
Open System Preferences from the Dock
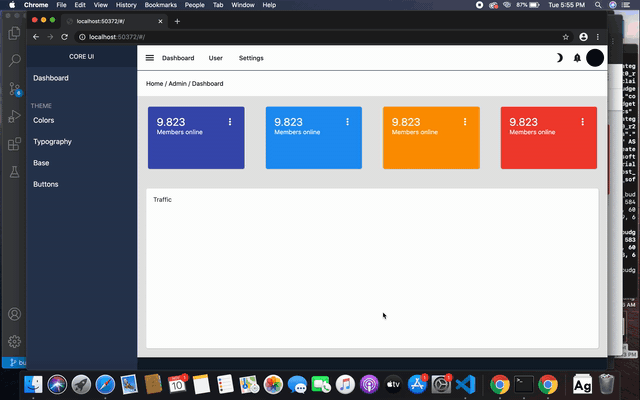coord(441,384)
